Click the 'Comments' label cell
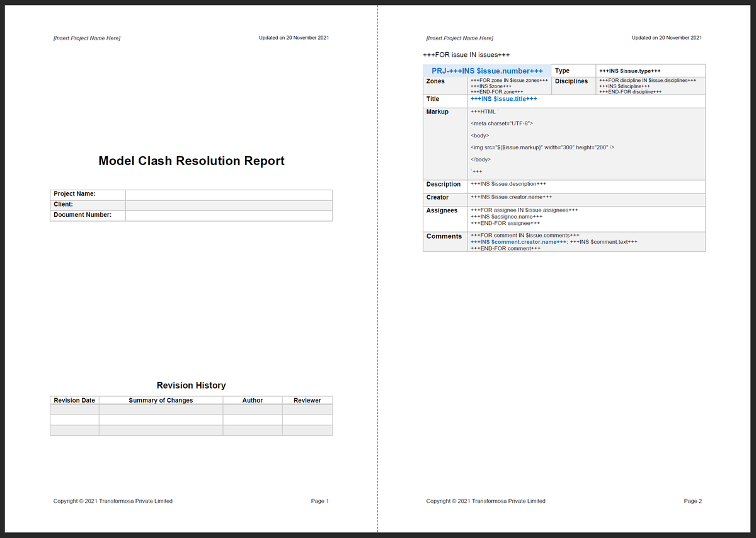The width and height of the screenshot is (756, 538). [x=445, y=241]
